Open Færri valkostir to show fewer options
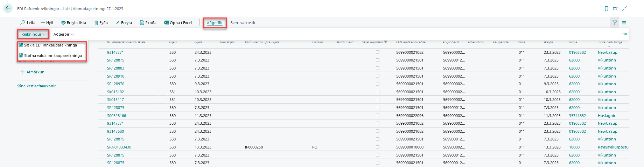The height and width of the screenshot is (167, 644). point(243,23)
